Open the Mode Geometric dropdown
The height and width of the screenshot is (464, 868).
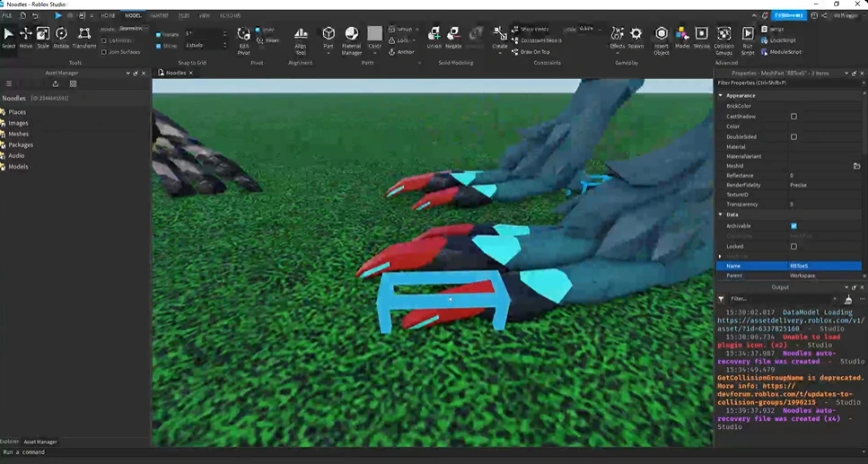tap(134, 28)
